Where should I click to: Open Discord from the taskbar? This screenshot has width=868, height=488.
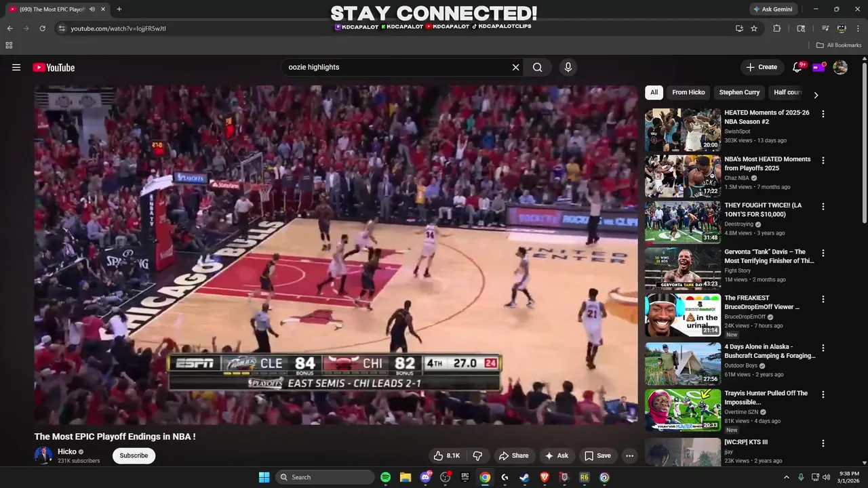tap(426, 477)
